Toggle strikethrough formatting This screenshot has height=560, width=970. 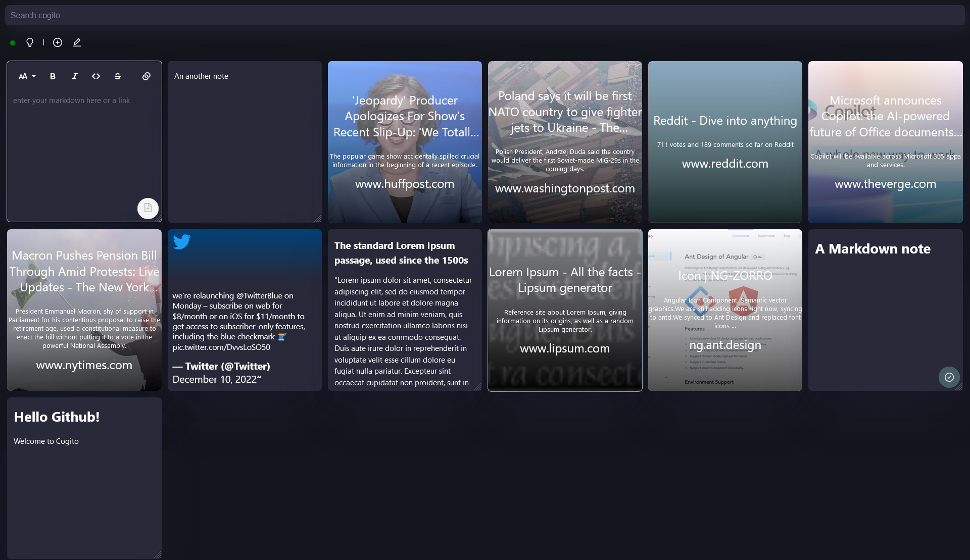(x=118, y=76)
